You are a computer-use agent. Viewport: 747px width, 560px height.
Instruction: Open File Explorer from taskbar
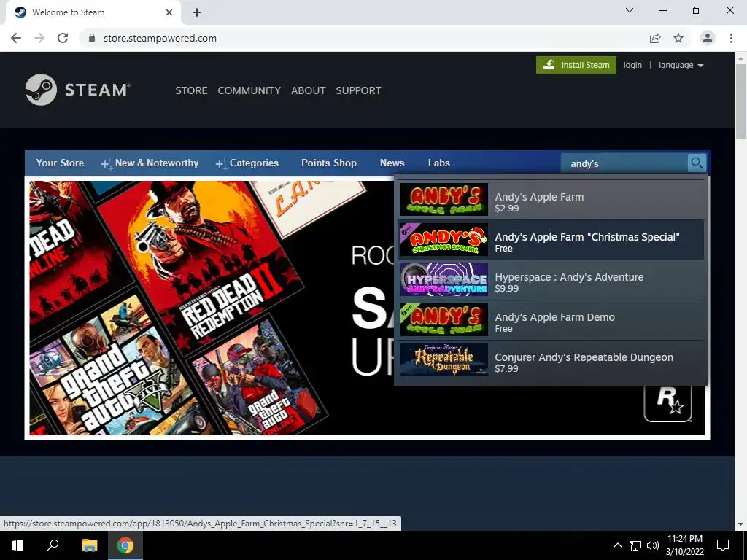89,545
